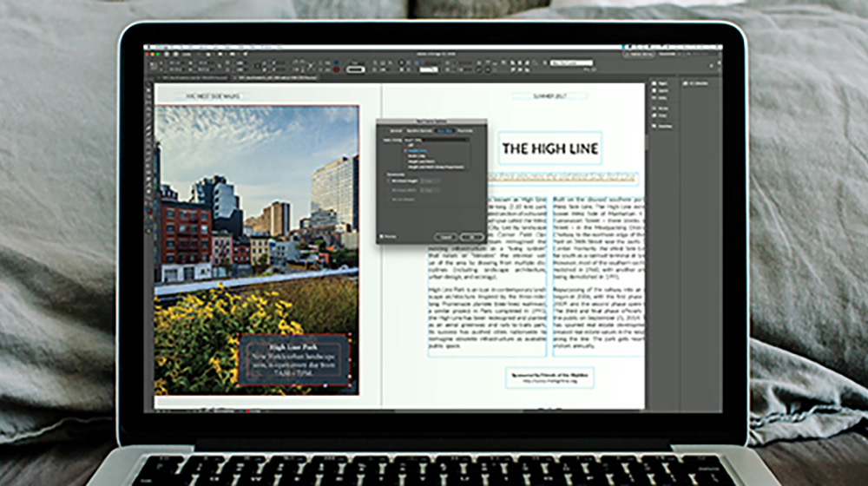Open the Pages panel

coord(661,83)
